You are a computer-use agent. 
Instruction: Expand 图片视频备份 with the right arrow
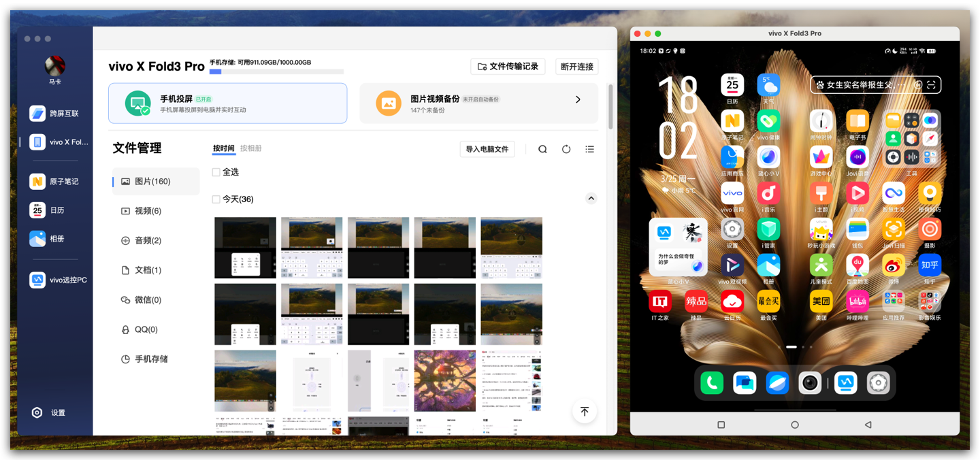tap(578, 99)
